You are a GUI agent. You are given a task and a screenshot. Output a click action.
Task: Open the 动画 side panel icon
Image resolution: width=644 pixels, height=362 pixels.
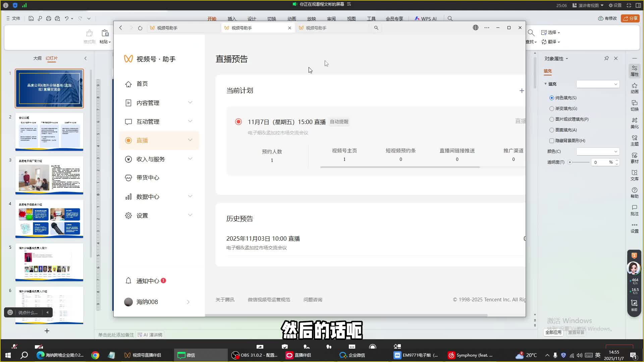634,88
